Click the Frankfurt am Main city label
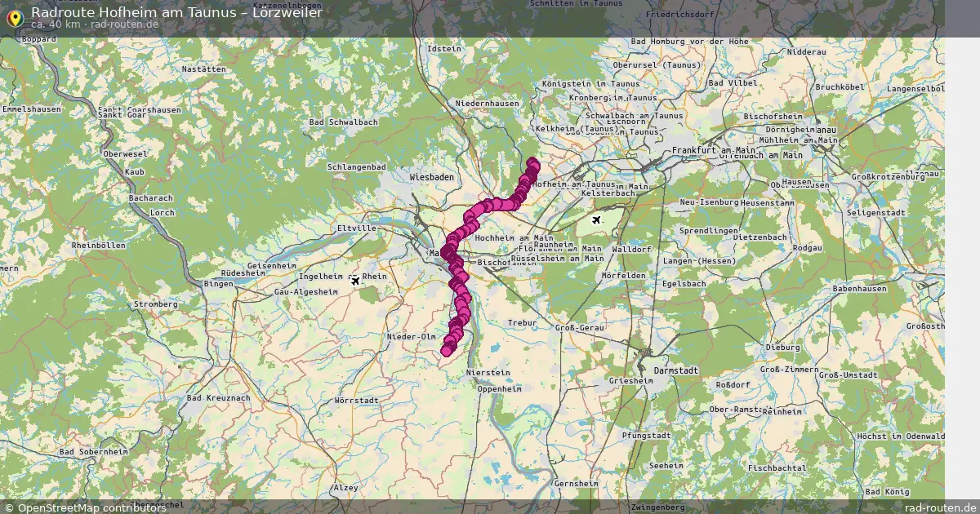Screen dimensions: 980x514 coord(714,151)
